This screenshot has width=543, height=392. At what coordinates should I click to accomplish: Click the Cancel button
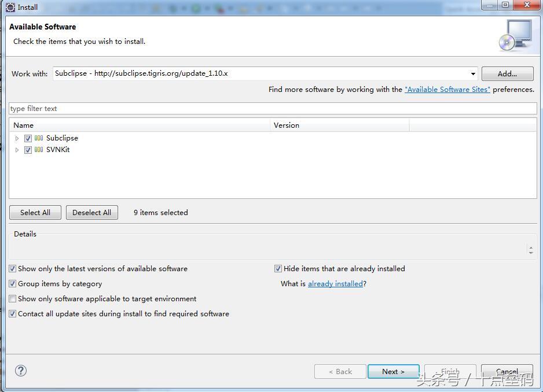click(507, 372)
